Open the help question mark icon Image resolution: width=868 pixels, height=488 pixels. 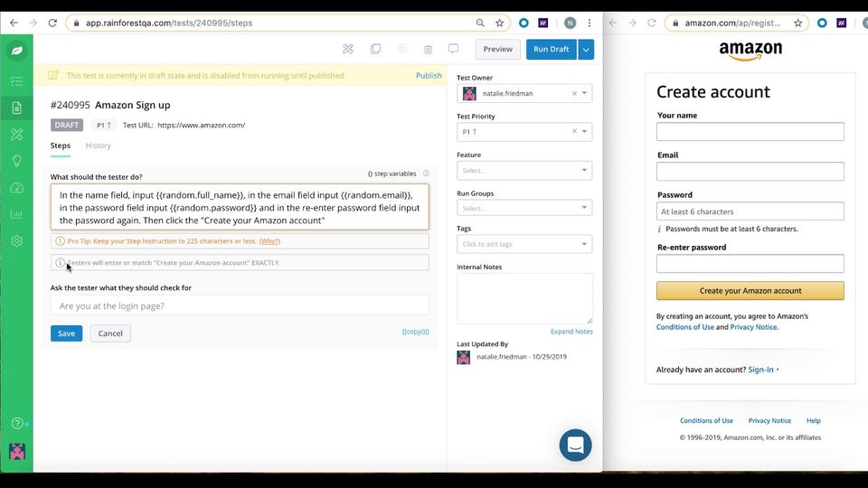17,423
